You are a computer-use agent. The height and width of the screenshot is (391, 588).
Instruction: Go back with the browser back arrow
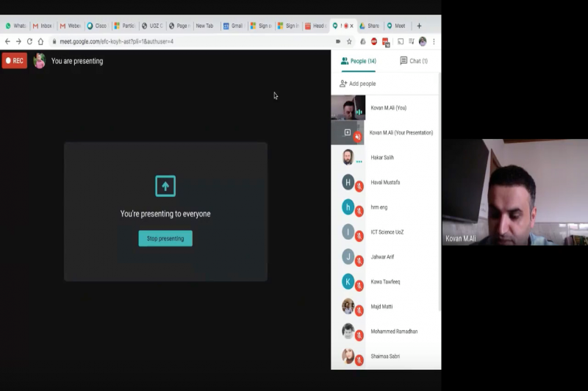coord(7,42)
